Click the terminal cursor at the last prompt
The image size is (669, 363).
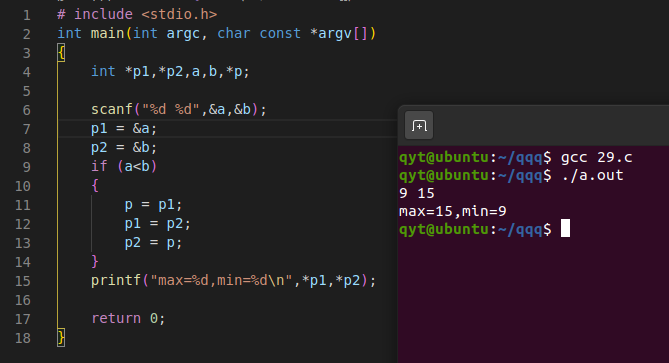click(565, 228)
